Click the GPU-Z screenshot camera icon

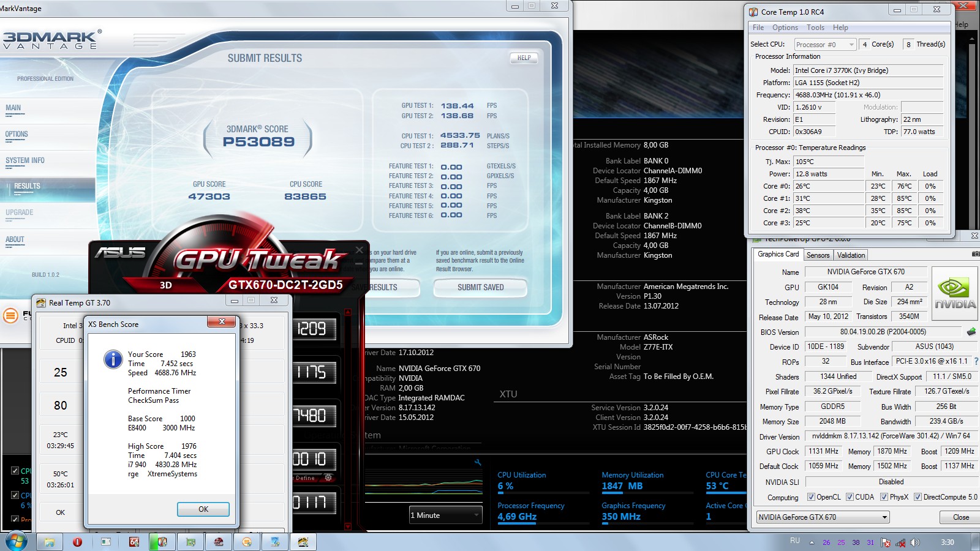[975, 254]
